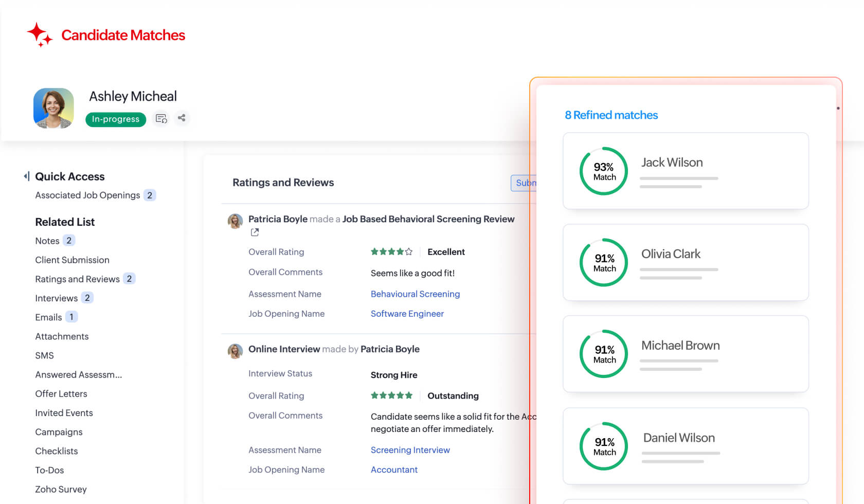Viewport: 864px width, 504px height.
Task: Click Daniel Wilson's 91% match indicator
Action: [603, 446]
